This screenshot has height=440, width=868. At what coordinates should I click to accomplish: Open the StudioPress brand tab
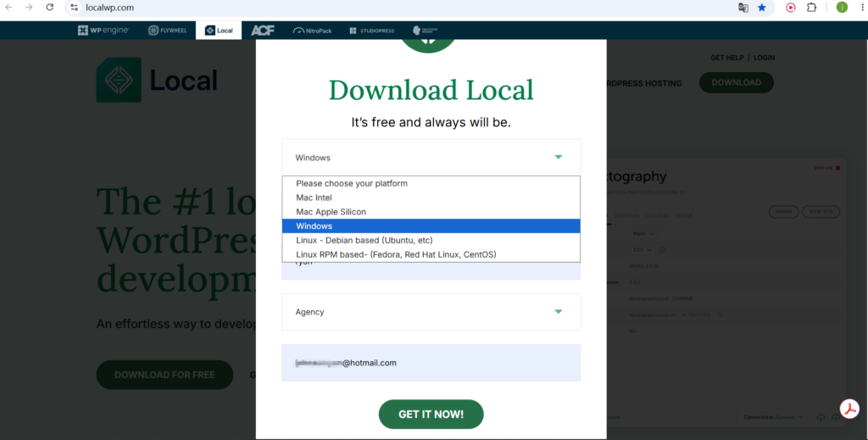372,31
